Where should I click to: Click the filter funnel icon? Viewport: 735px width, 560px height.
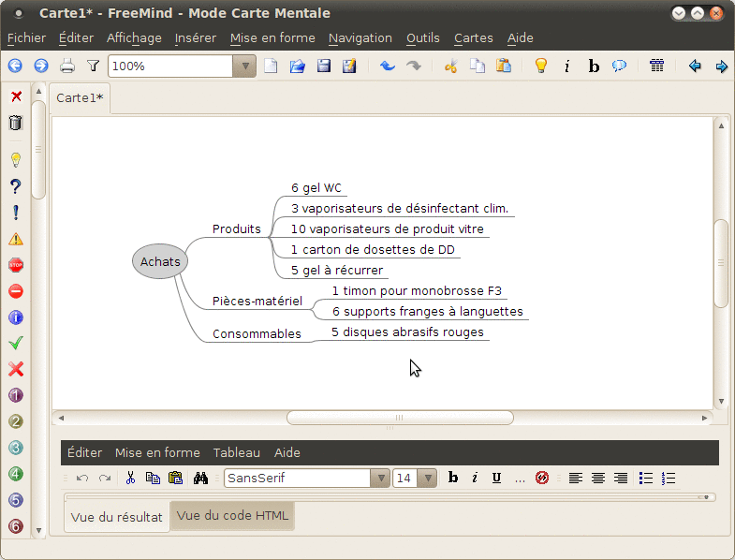(x=94, y=66)
